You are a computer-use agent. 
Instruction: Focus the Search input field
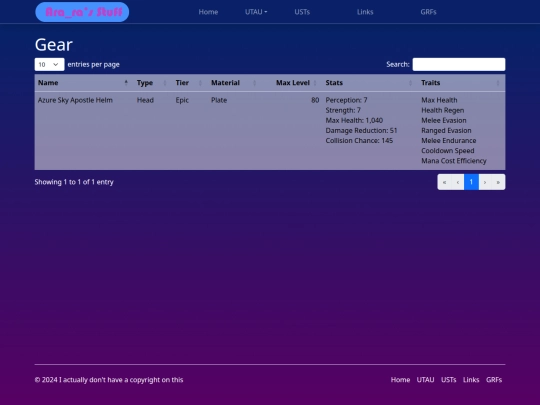(459, 64)
